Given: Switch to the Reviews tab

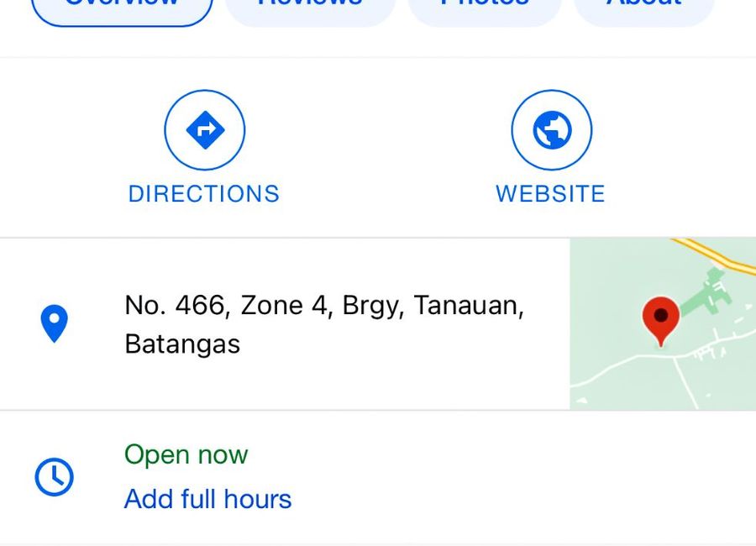Looking at the screenshot, I should 310,8.
